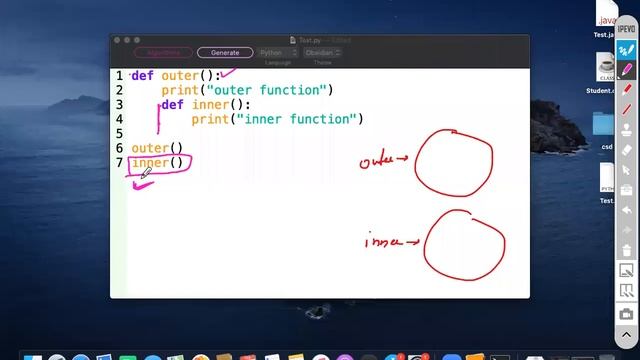
Task: Click the Generate button
Action: [x=225, y=53]
